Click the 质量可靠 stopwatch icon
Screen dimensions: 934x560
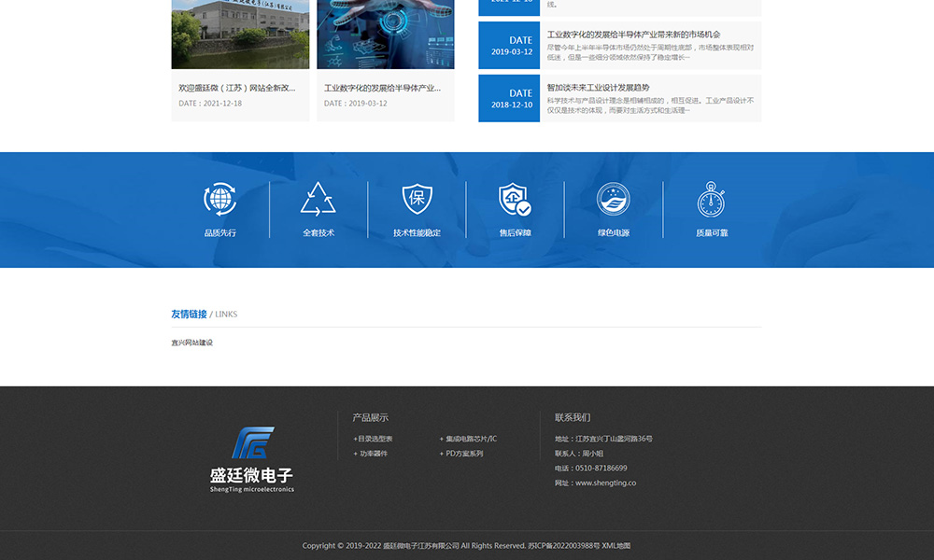click(711, 200)
